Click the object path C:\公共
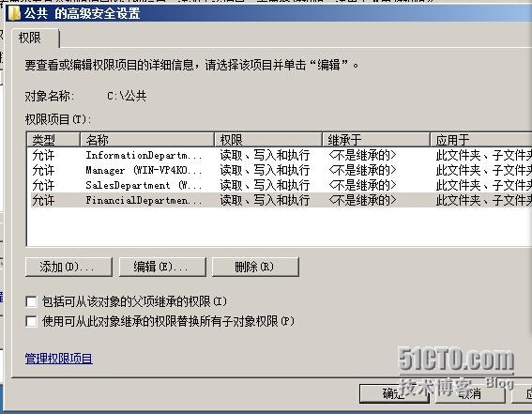Image resolution: width=532 pixels, height=414 pixels. (x=127, y=96)
